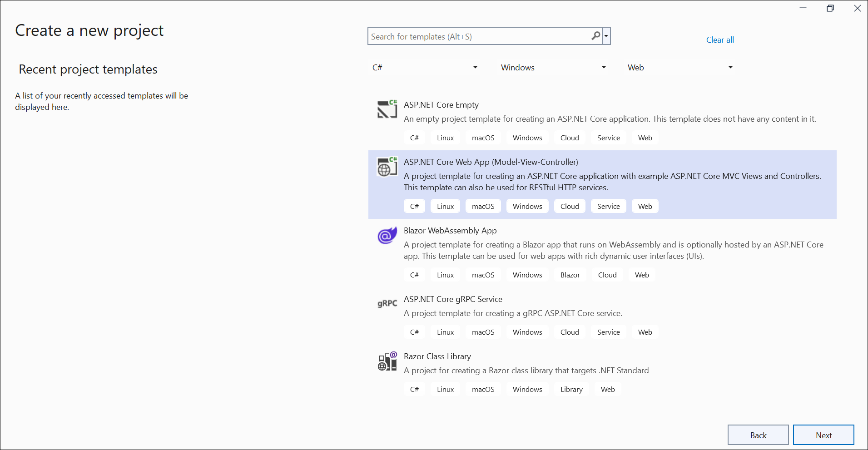The height and width of the screenshot is (450, 868).
Task: Select ASP.NET Core Empty template title
Action: pyautogui.click(x=441, y=105)
